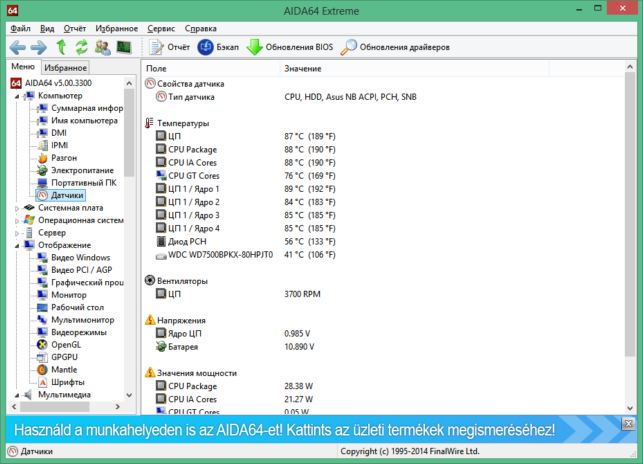Image resolution: width=643 pixels, height=464 pixels.
Task: Refresh the sensor readings
Action: tap(81, 48)
